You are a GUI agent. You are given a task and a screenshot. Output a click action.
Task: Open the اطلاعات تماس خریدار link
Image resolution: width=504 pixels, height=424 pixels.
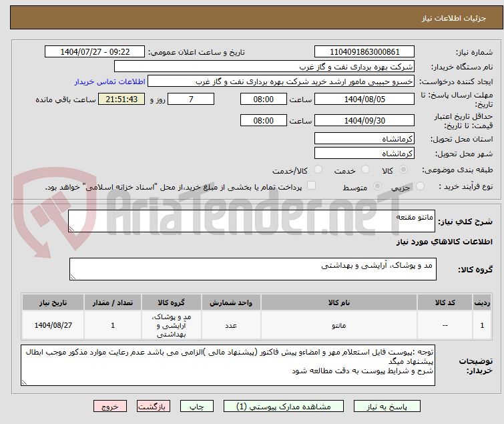(110, 81)
